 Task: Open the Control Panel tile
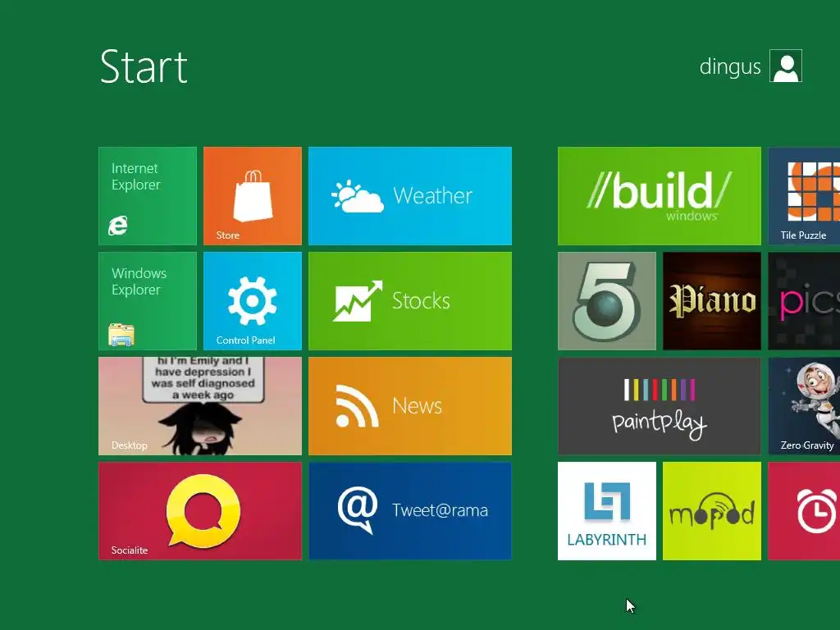click(x=253, y=301)
